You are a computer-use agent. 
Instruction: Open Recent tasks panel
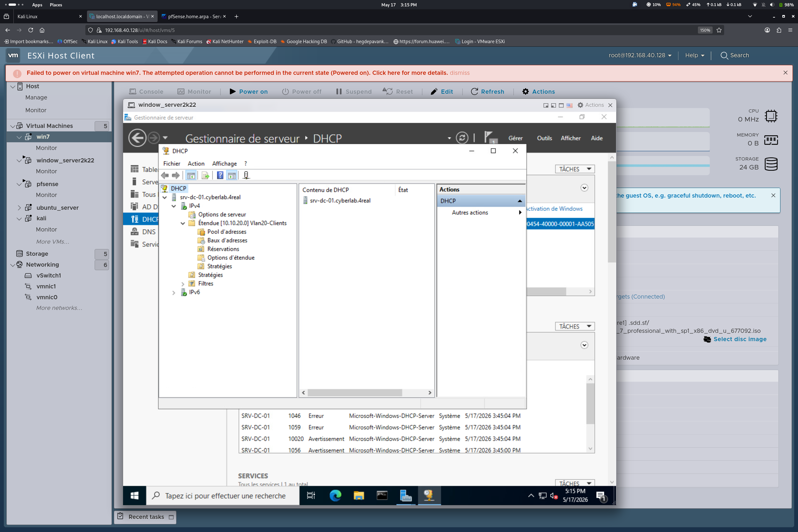[x=145, y=517]
